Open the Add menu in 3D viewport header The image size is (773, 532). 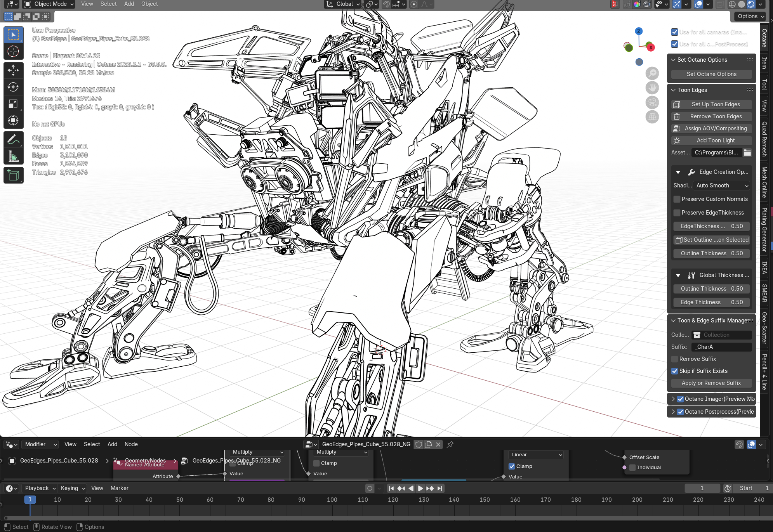[129, 4]
